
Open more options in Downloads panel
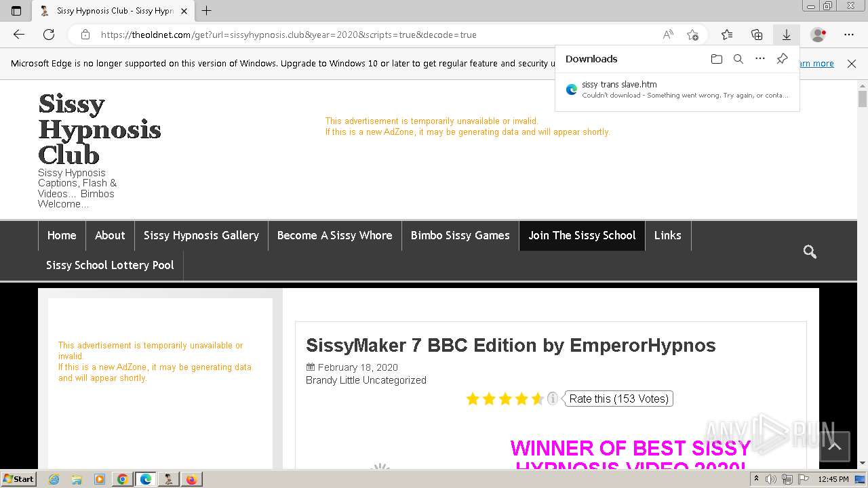[x=760, y=59]
